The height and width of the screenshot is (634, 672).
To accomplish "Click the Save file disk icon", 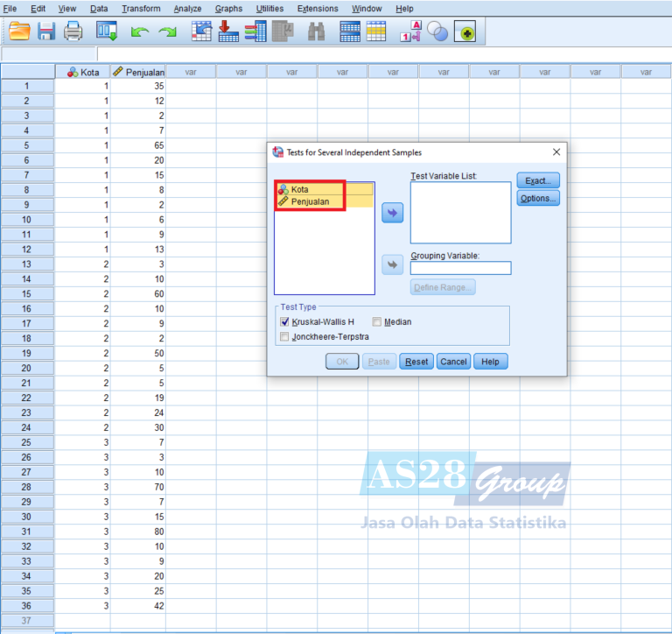I will tap(46, 32).
